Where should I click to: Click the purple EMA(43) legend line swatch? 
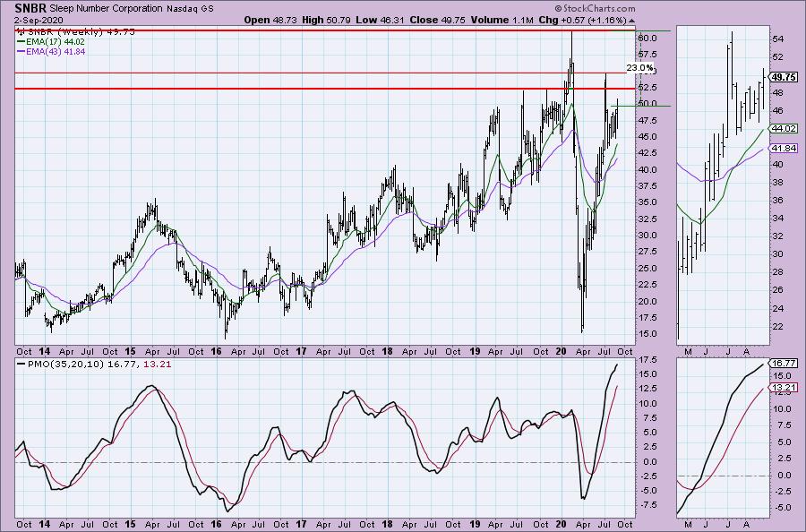coord(21,51)
